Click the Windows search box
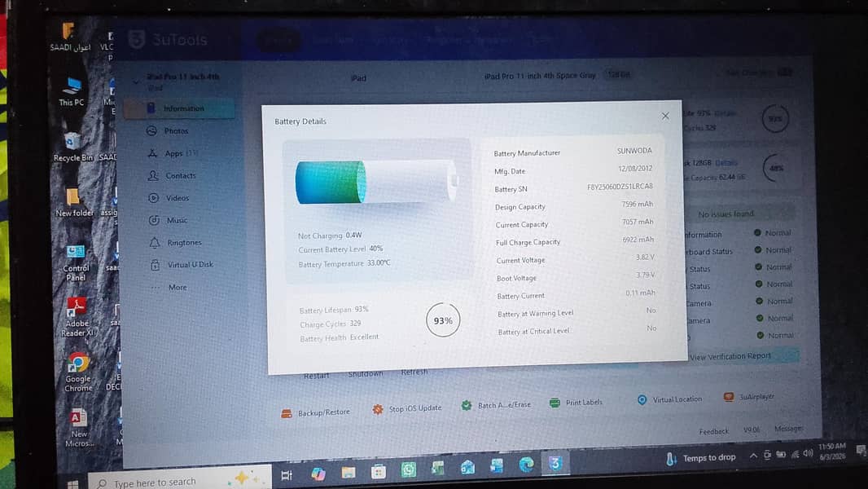868x489 pixels. pyautogui.click(x=180, y=479)
